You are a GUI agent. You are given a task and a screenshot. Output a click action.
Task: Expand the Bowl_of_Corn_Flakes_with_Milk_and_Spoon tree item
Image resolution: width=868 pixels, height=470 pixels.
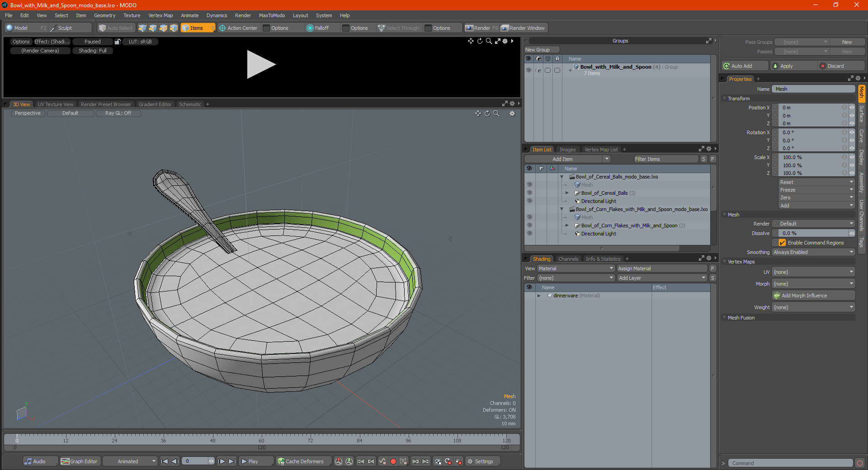point(567,226)
